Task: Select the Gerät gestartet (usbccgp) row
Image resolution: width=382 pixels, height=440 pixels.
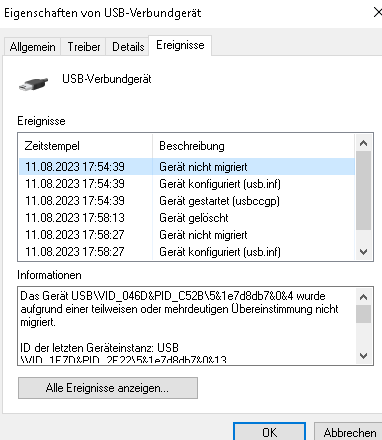Action: [187, 201]
